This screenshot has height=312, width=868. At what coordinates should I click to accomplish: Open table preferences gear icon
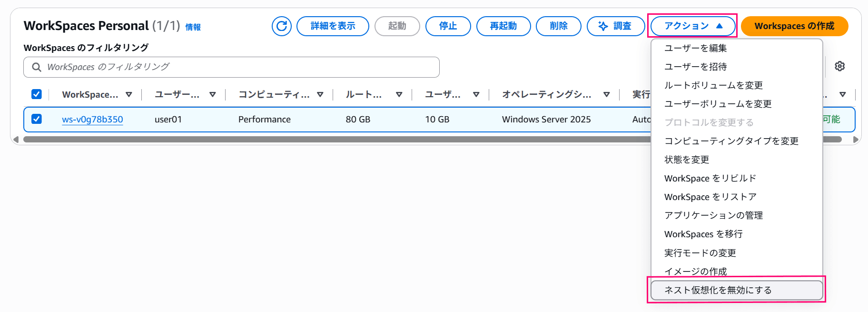tap(840, 66)
